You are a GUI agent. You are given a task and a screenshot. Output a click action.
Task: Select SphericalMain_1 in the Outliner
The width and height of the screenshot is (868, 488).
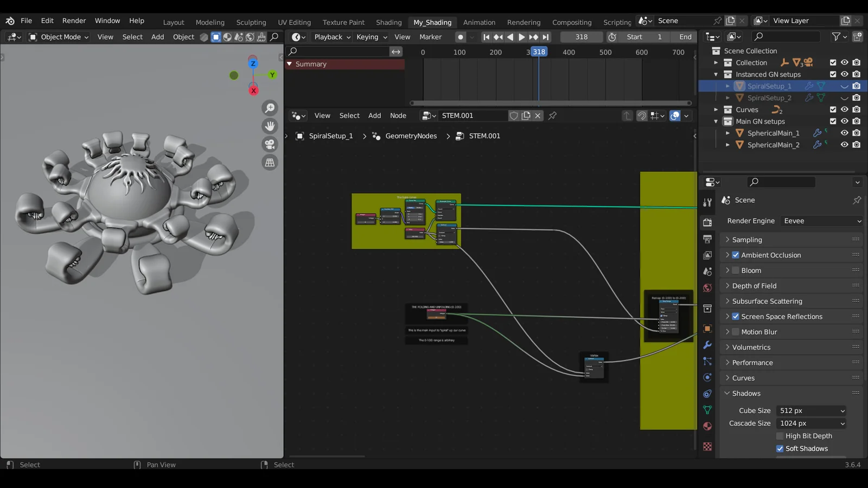[x=773, y=133]
